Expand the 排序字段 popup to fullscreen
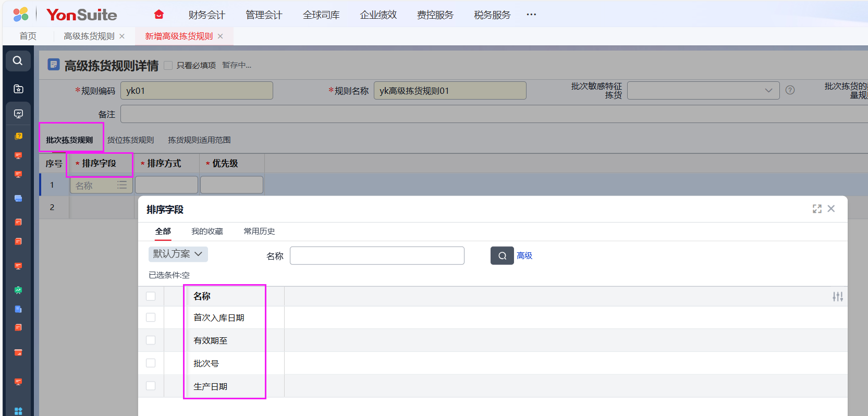Screen dimensions: 868x416 [x=817, y=209]
